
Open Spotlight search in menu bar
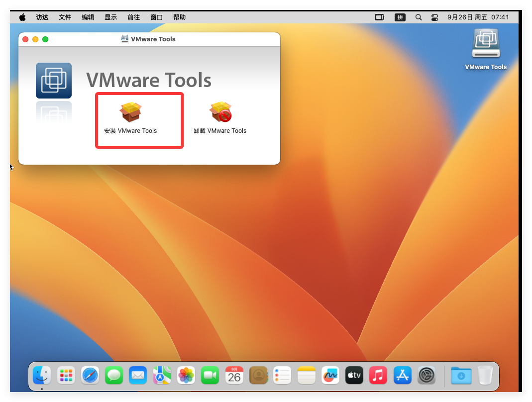pyautogui.click(x=419, y=17)
